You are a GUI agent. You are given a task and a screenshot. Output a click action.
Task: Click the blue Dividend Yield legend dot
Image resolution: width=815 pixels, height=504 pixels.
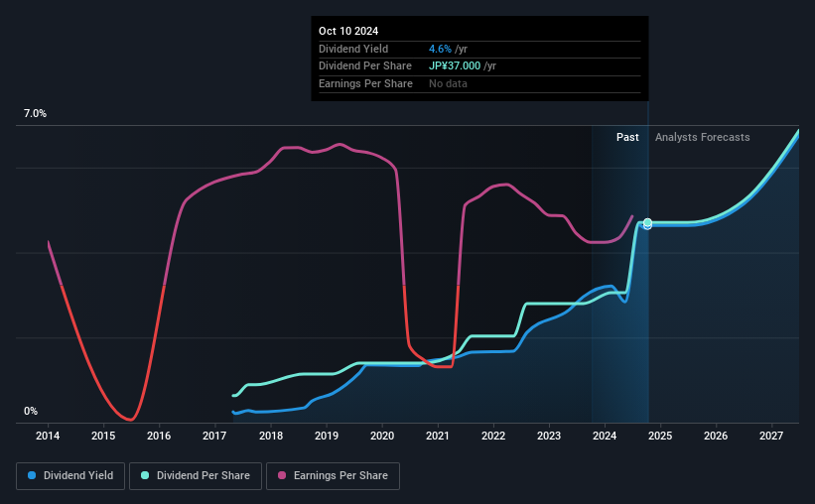tap(32, 475)
